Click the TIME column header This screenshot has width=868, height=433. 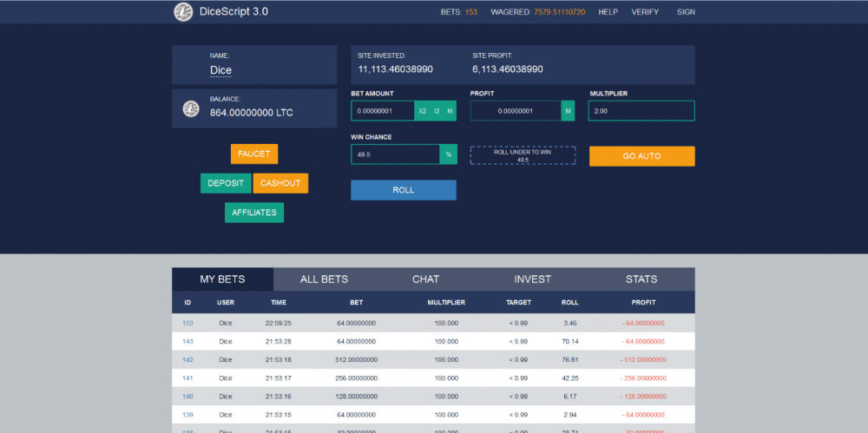click(x=279, y=302)
